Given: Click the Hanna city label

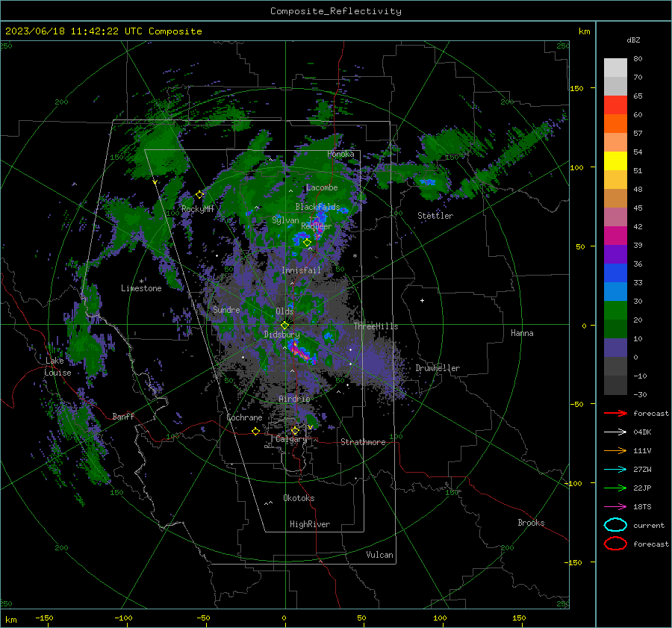Looking at the screenshot, I should tap(522, 333).
